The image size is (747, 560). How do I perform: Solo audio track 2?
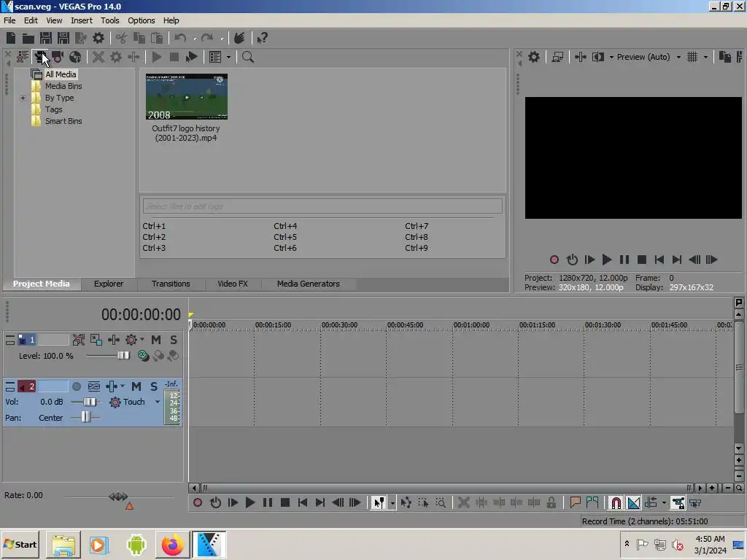point(153,386)
